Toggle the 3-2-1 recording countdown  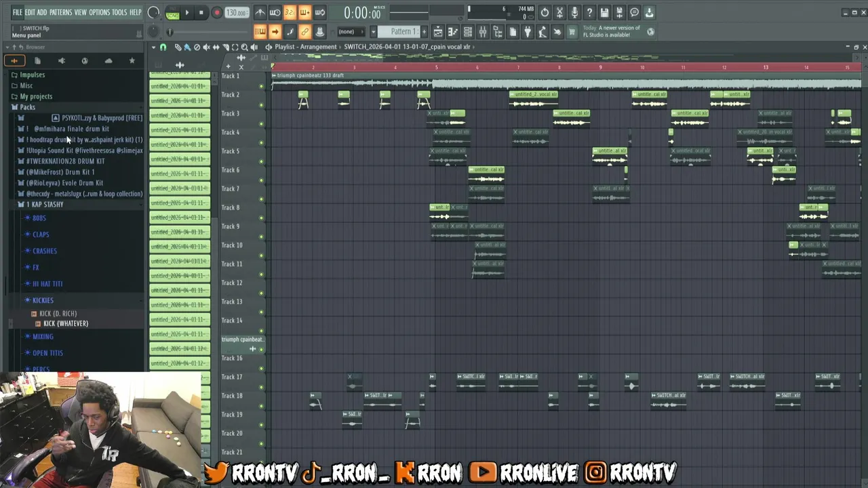point(290,12)
